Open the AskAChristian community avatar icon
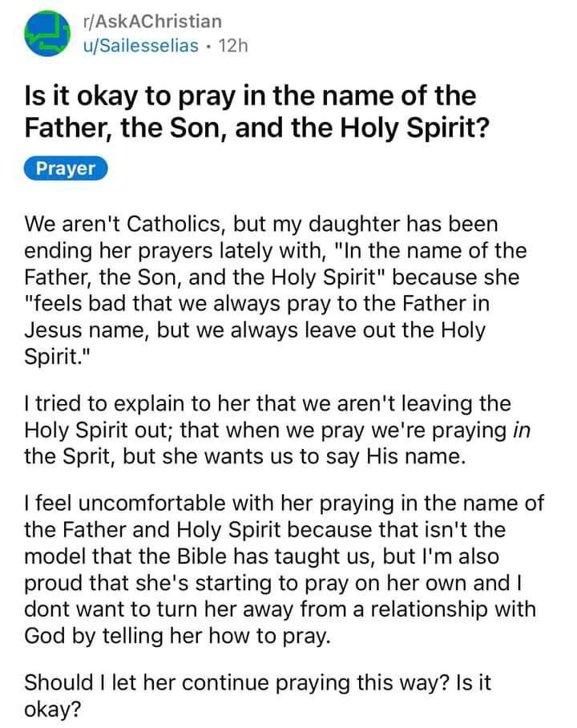This screenshot has width=577, height=728. 47,34
